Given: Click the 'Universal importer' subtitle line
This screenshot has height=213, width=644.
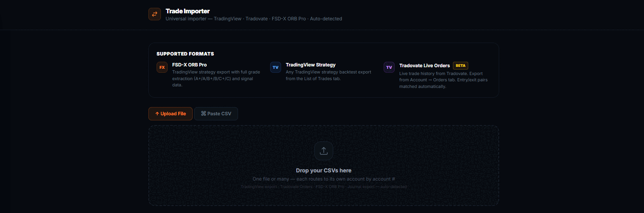Looking at the screenshot, I should [254, 19].
